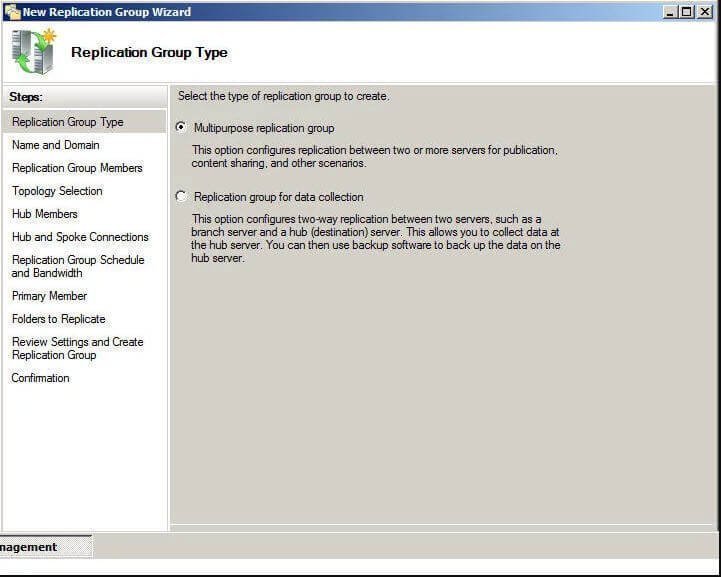Click the replication servers icon in the header
This screenshot has height=577, width=721.
click(34, 52)
